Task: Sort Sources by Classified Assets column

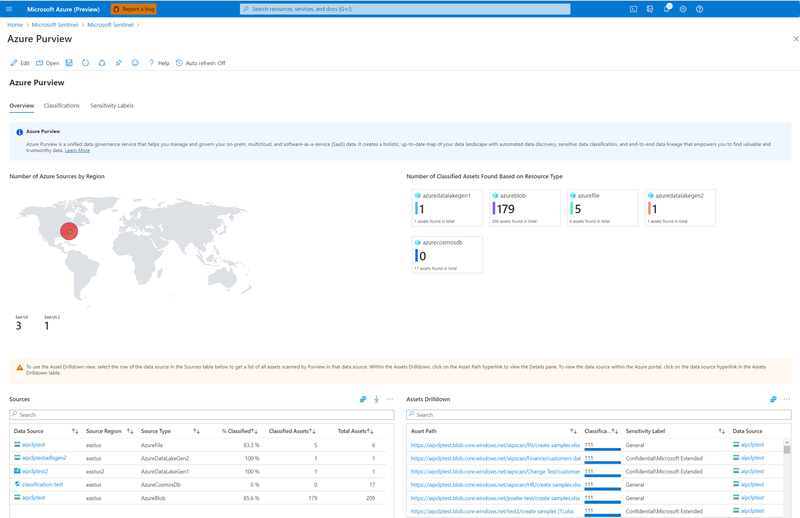Action: click(x=292, y=431)
